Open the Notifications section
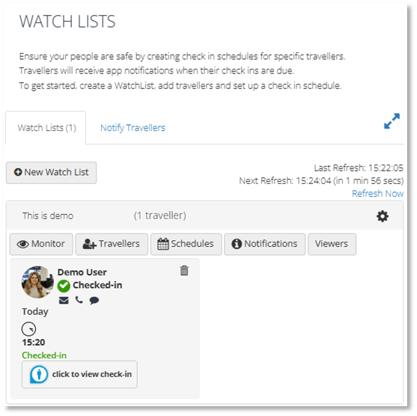This screenshot has width=417, height=416. tap(265, 244)
